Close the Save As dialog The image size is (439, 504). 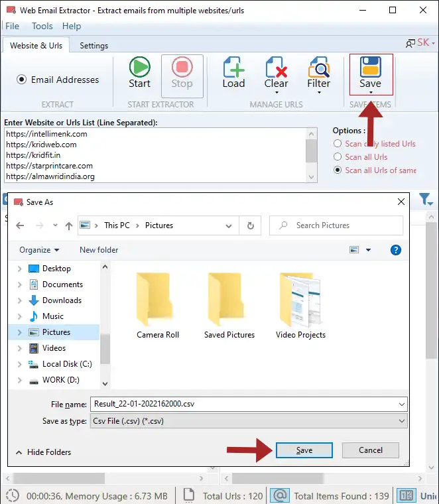click(401, 202)
